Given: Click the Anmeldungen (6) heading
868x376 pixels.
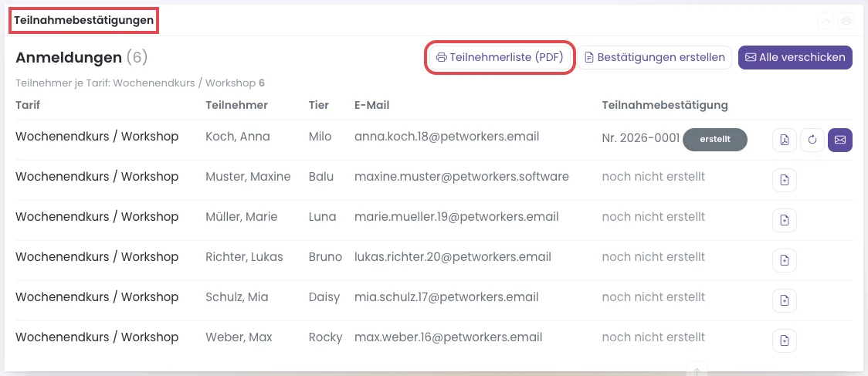Looking at the screenshot, I should click(81, 57).
